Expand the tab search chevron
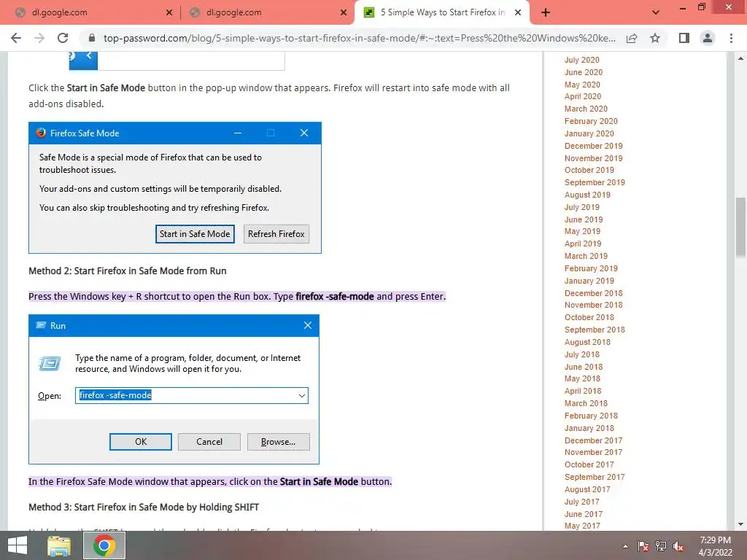 tap(656, 13)
